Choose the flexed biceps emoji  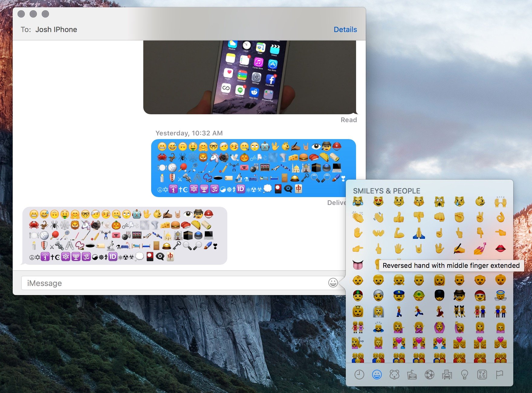[x=399, y=233]
